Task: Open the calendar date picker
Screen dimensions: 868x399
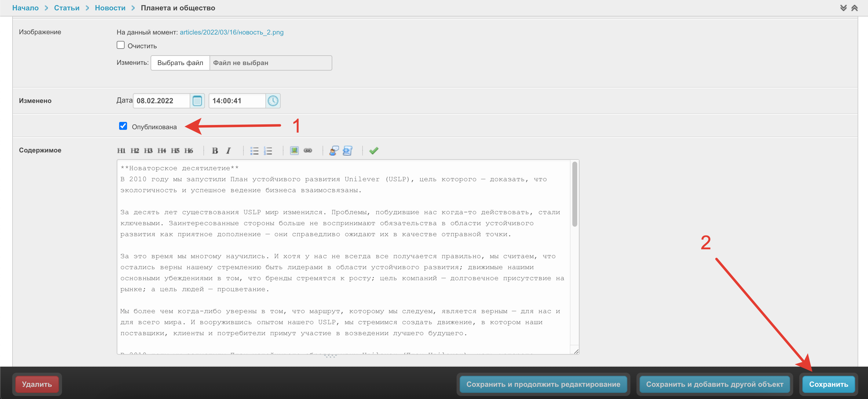Action: 197,101
